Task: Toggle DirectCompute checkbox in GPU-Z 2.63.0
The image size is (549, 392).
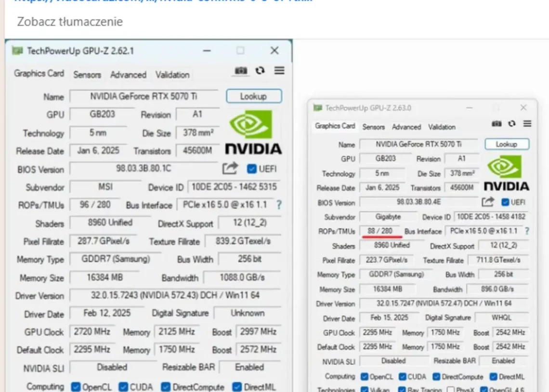Action: [436, 377]
